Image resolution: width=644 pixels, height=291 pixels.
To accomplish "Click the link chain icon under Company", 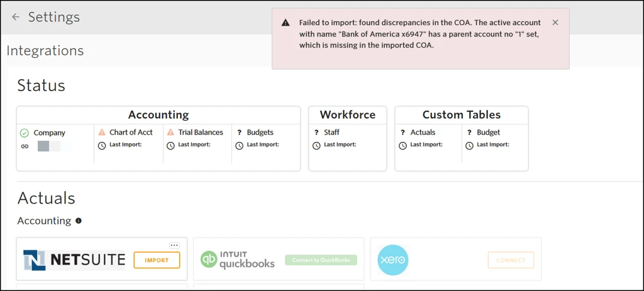I will tap(25, 146).
